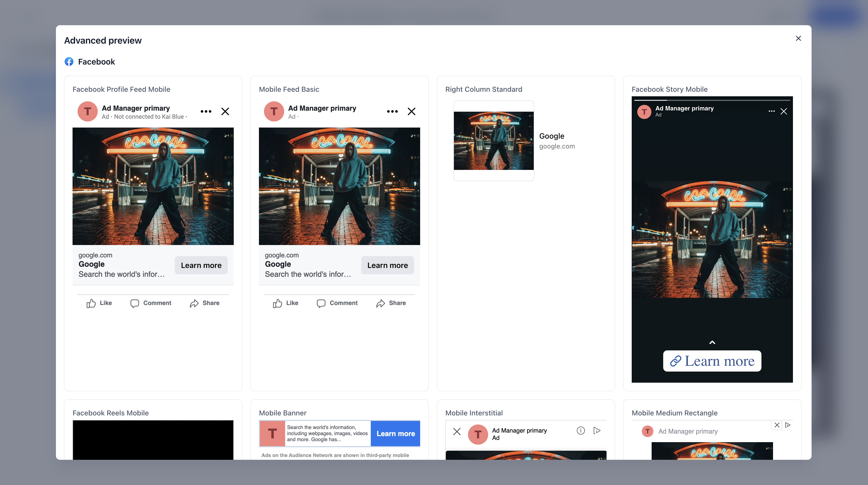The height and width of the screenshot is (485, 868).
Task: Close the Advanced preview dialog
Action: 798,39
